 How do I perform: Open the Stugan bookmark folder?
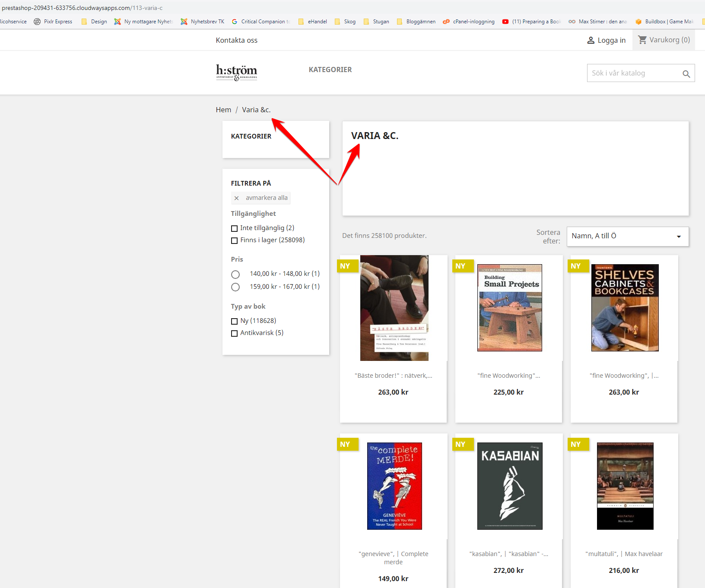(x=376, y=22)
